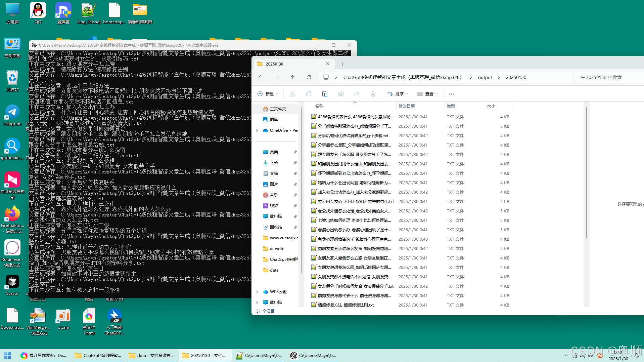This screenshot has height=362, width=644.
Task: Expand 此电脑 node in navigation pane
Action: (257, 303)
